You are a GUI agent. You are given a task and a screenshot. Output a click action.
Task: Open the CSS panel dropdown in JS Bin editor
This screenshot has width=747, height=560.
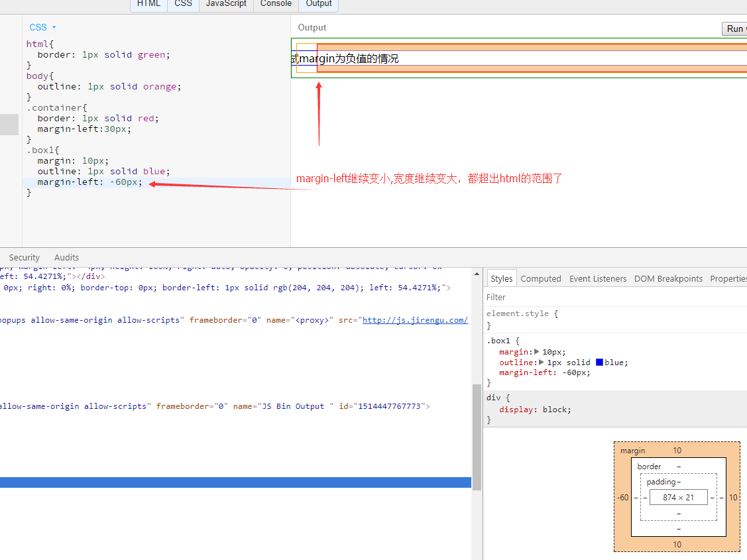pyautogui.click(x=54, y=27)
